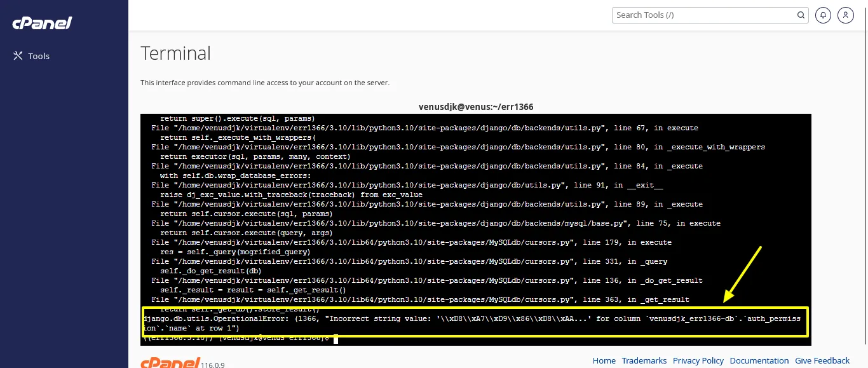Go to the Privacy Policy link
Viewport: 868px width, 368px height.
698,360
